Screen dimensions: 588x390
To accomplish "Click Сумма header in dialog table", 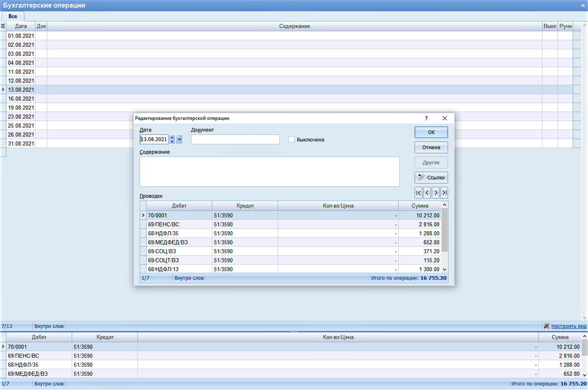I will [420, 206].
